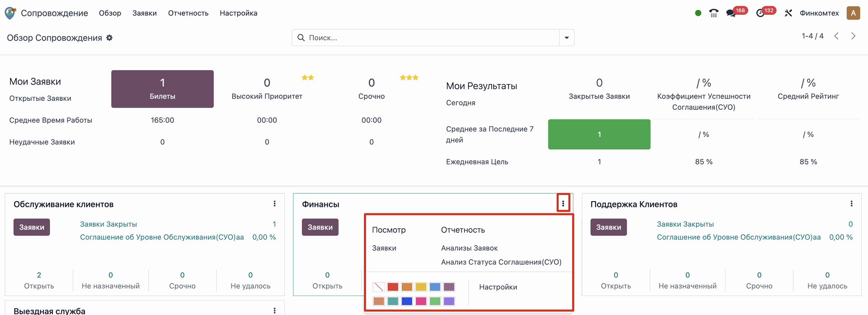868x315 pixels.
Task: Click Не назначенный in Поддержка Клиентов card
Action: 688,280
